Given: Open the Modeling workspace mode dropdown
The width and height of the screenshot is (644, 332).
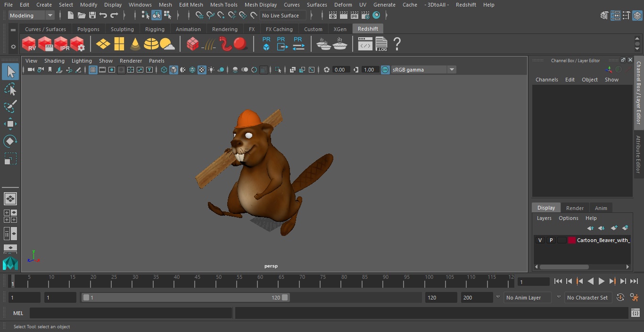Looking at the screenshot, I should tap(32, 16).
